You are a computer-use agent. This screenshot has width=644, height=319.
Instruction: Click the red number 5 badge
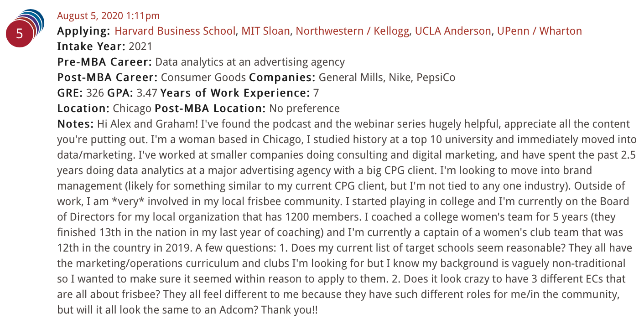click(x=19, y=34)
